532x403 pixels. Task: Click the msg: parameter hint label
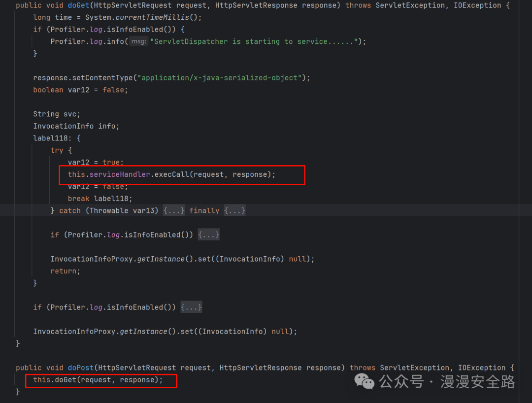tap(138, 42)
